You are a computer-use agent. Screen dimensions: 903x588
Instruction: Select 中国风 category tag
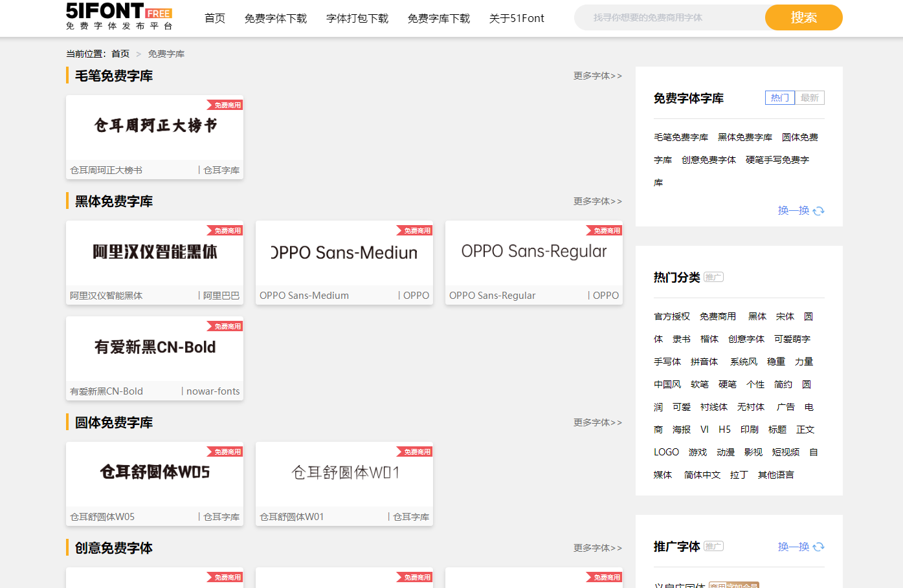point(667,384)
